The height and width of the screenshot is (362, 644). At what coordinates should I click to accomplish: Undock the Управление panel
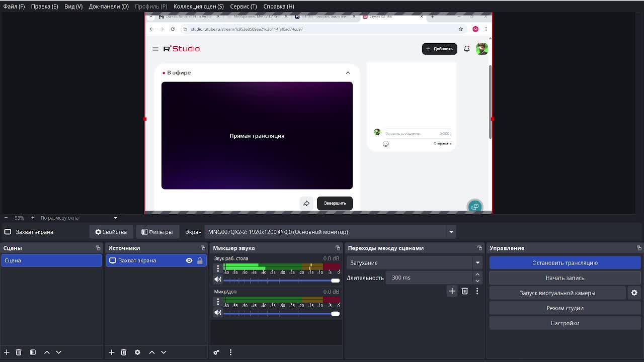click(639, 248)
